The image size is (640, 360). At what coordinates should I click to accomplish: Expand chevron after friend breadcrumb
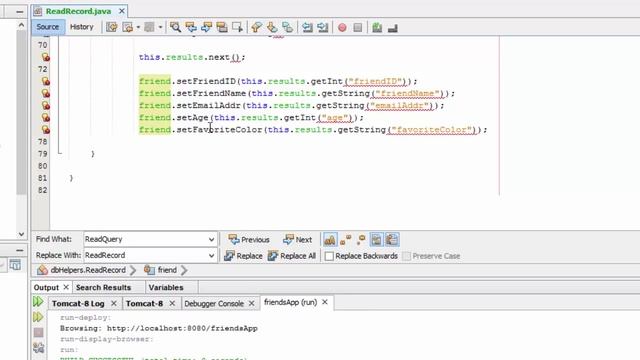(184, 270)
